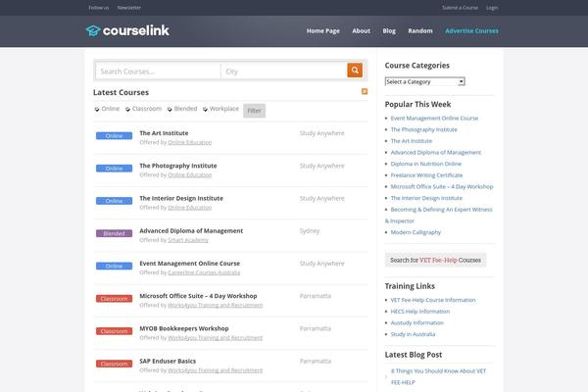Click Parramatta location for Microsoft Office Suite
Image resolution: width=588 pixels, height=392 pixels.
tap(316, 296)
